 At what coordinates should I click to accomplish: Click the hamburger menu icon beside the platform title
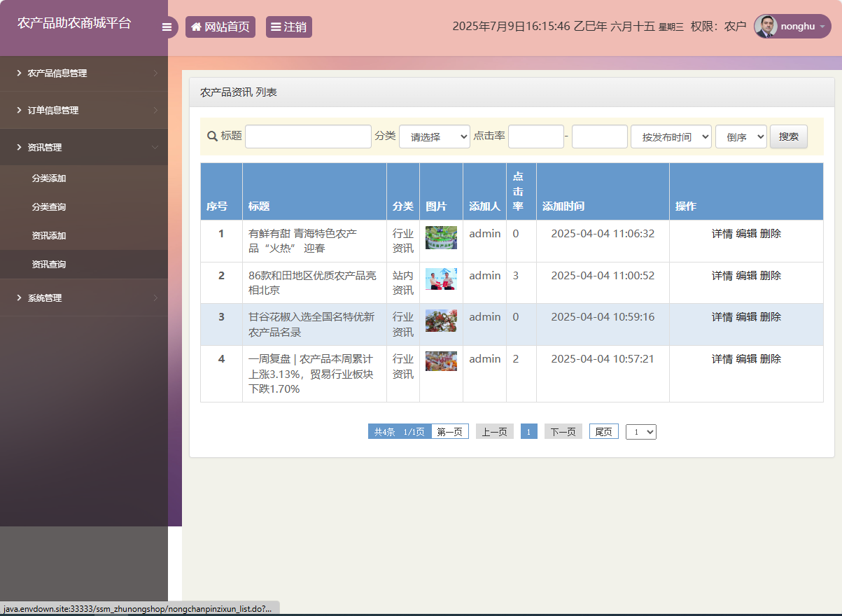coord(167,27)
